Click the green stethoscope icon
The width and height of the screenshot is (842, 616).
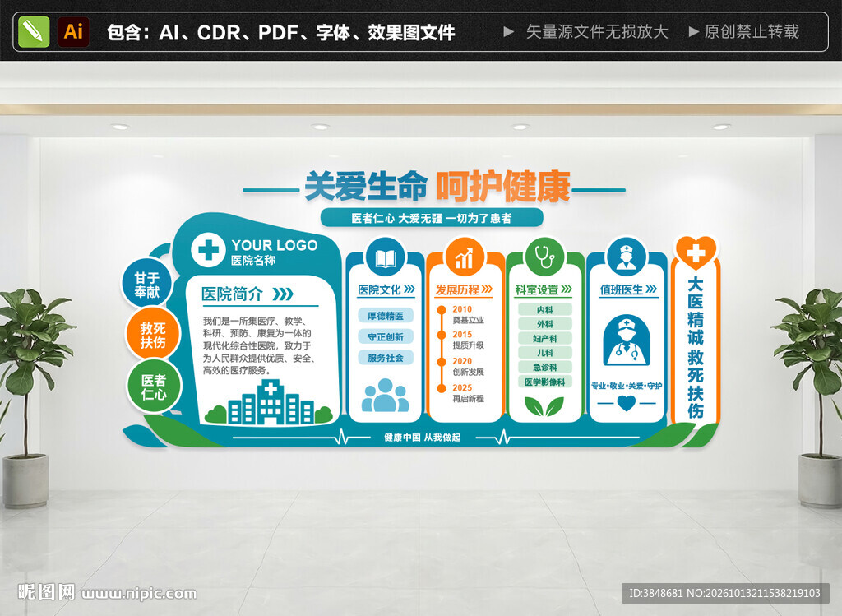(x=544, y=257)
